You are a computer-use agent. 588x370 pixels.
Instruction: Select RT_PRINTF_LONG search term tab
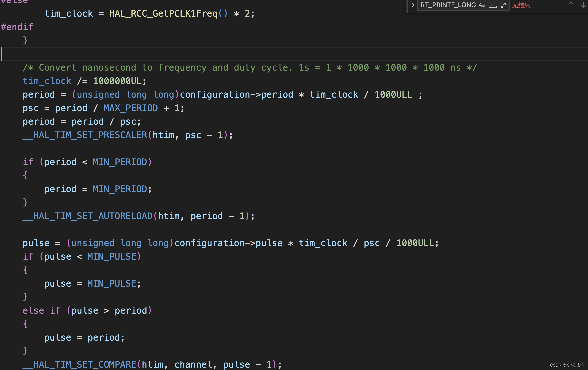pos(449,5)
